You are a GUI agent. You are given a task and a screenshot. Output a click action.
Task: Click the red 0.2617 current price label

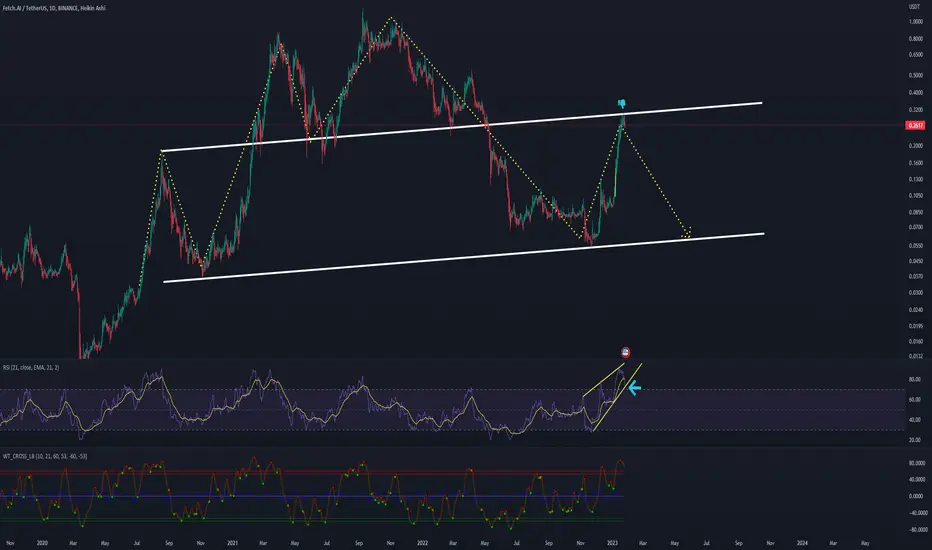coord(915,125)
